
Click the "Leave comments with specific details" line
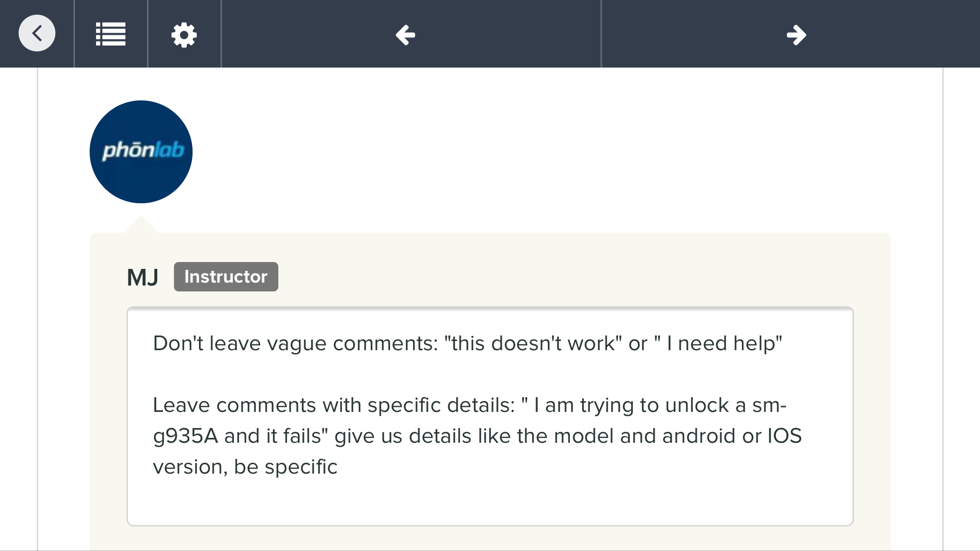click(469, 405)
